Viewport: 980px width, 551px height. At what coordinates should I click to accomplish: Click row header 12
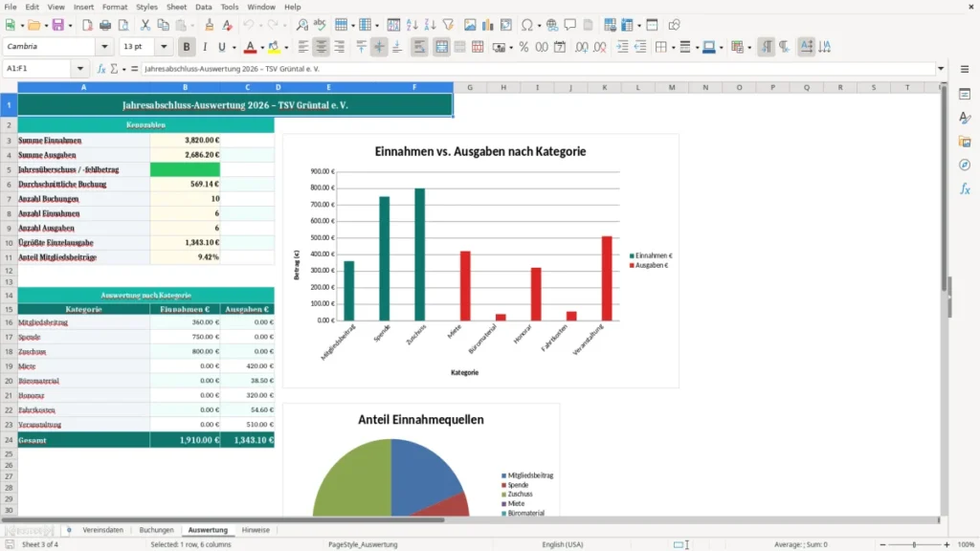click(x=9, y=271)
